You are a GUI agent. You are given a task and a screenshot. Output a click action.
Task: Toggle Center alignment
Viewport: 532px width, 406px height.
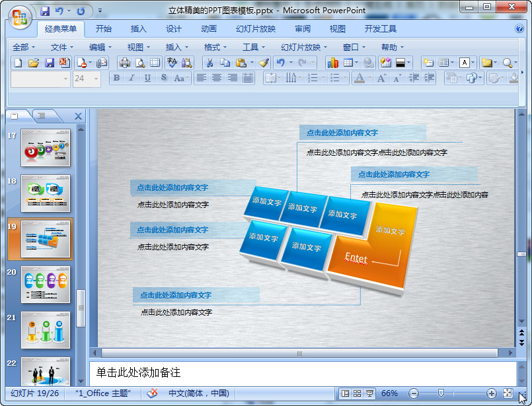coord(217,79)
